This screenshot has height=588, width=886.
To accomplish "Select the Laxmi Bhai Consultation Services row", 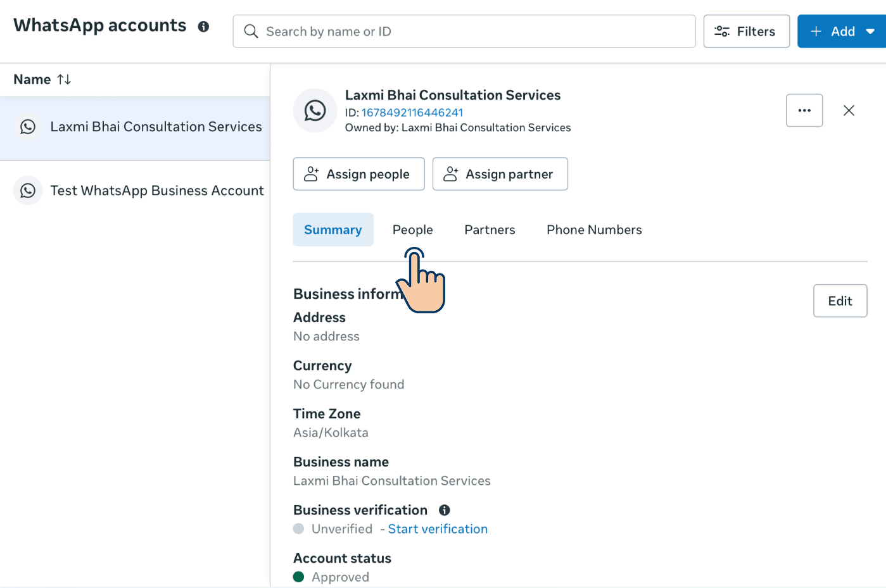I will [135, 127].
